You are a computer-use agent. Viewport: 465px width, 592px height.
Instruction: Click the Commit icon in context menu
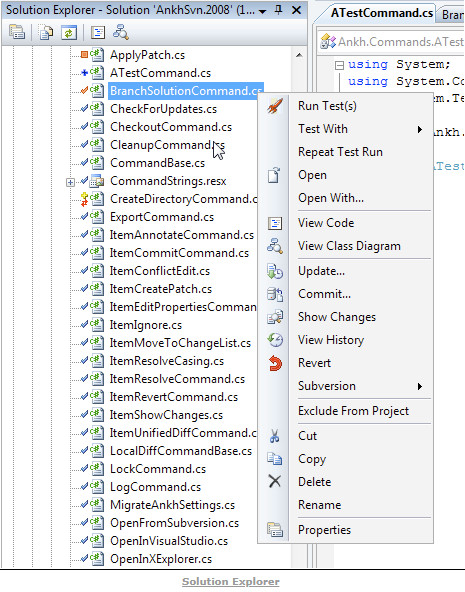(x=275, y=294)
